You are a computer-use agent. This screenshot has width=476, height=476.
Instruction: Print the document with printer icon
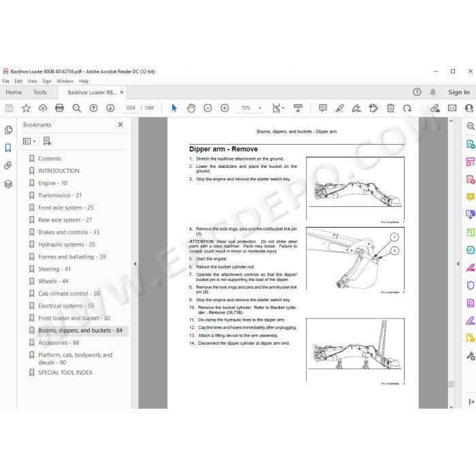60,108
